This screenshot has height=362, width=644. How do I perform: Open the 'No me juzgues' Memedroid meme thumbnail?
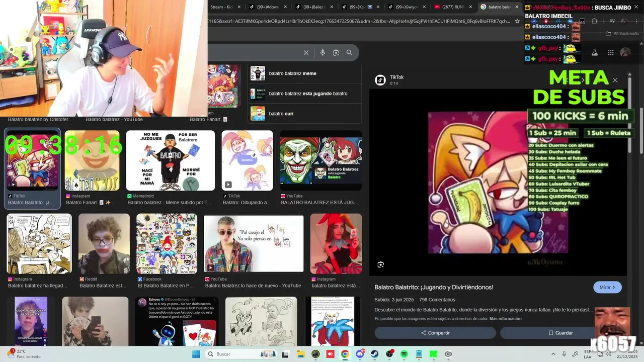(171, 160)
